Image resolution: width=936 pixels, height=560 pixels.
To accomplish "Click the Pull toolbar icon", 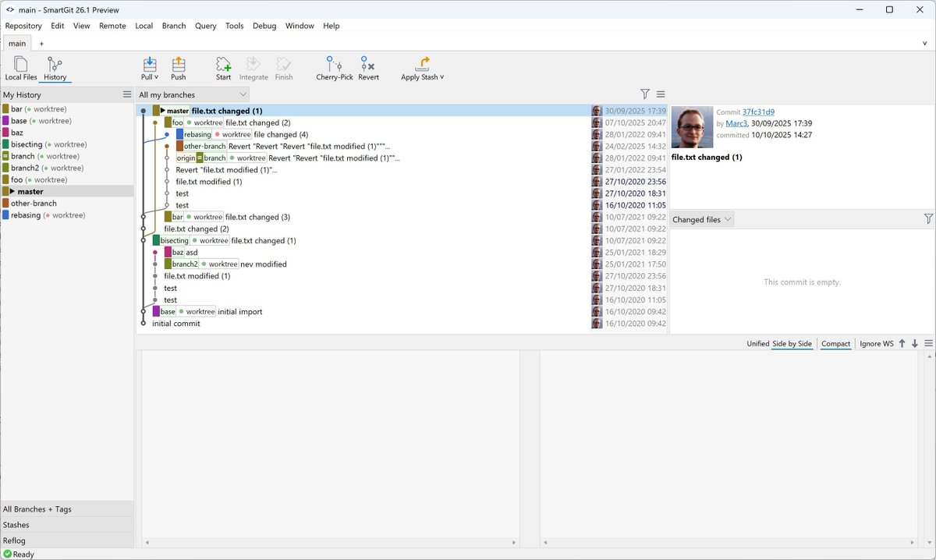I will click(x=150, y=65).
